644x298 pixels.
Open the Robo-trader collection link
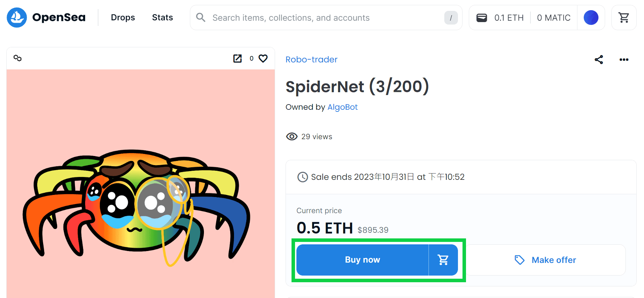click(311, 60)
